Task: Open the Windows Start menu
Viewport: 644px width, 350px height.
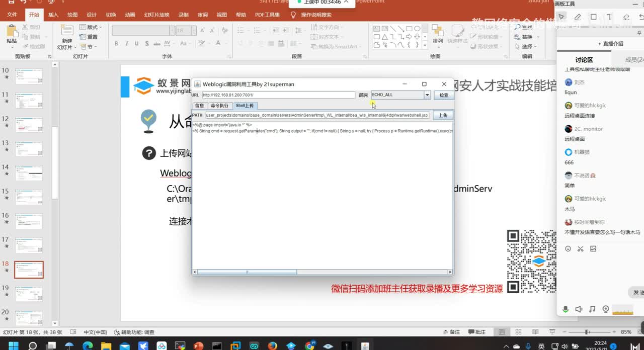Action: [x=13, y=345]
